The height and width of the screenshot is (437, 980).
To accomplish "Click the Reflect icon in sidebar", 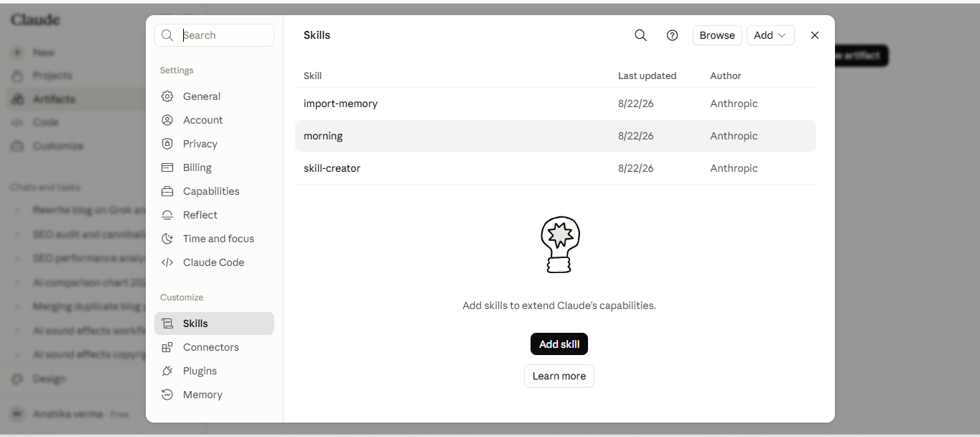I will click(x=167, y=215).
